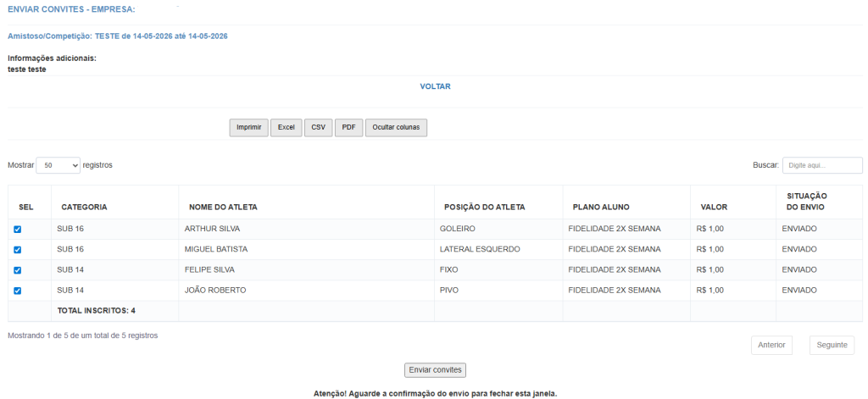Go to the Anterior page
Screen dimensions: 868x399
click(x=771, y=345)
